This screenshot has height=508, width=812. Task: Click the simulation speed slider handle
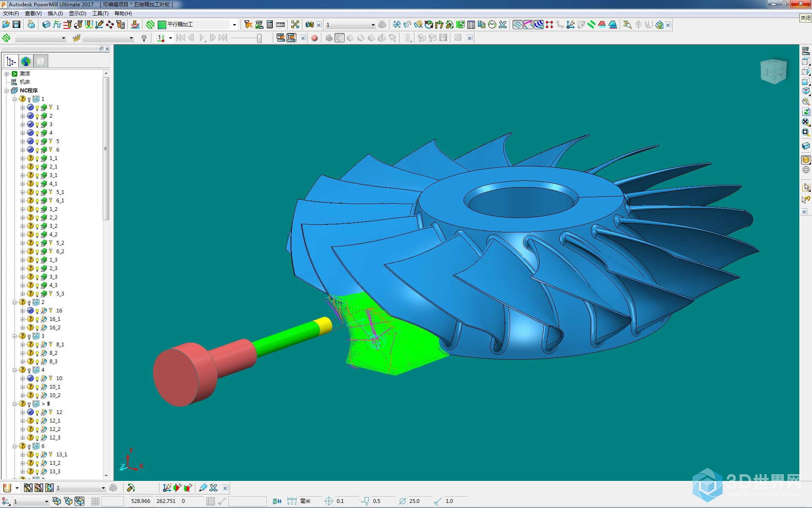tap(259, 38)
